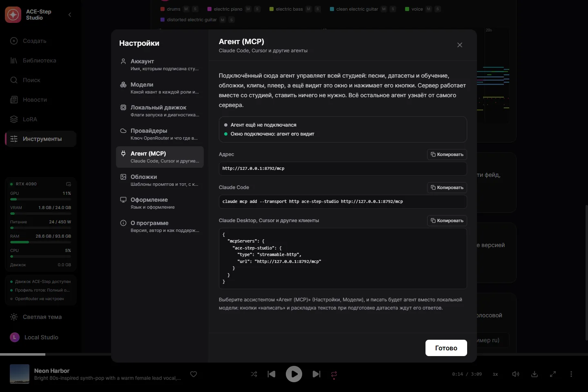Image resolution: width=588 pixels, height=392 pixels.
Task: Close the settings dialog with X
Action: tap(460, 45)
